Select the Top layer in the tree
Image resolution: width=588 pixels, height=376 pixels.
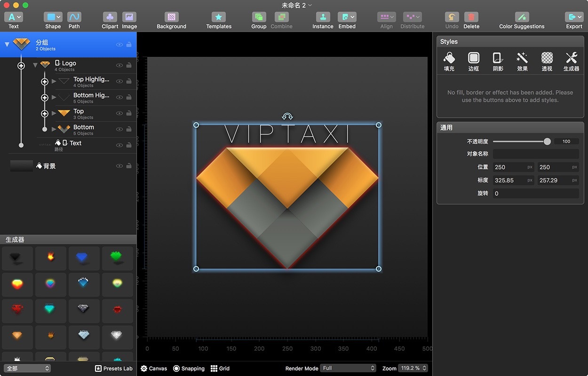pyautogui.click(x=79, y=111)
